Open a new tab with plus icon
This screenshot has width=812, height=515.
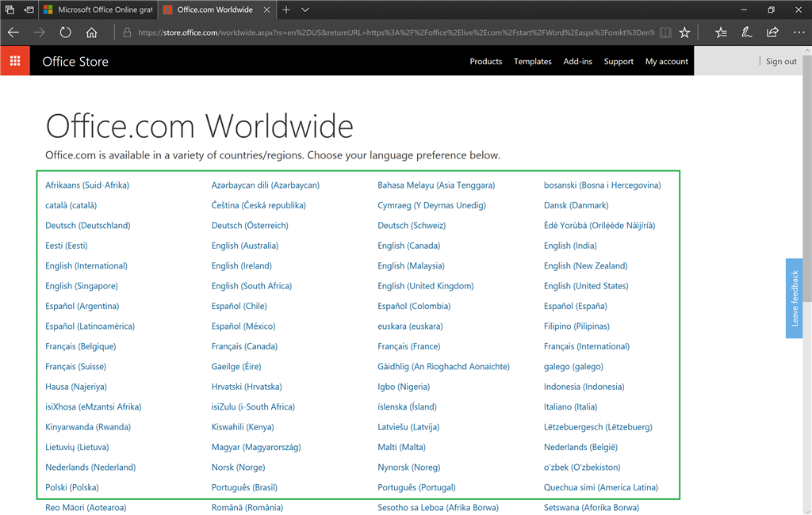tap(286, 10)
